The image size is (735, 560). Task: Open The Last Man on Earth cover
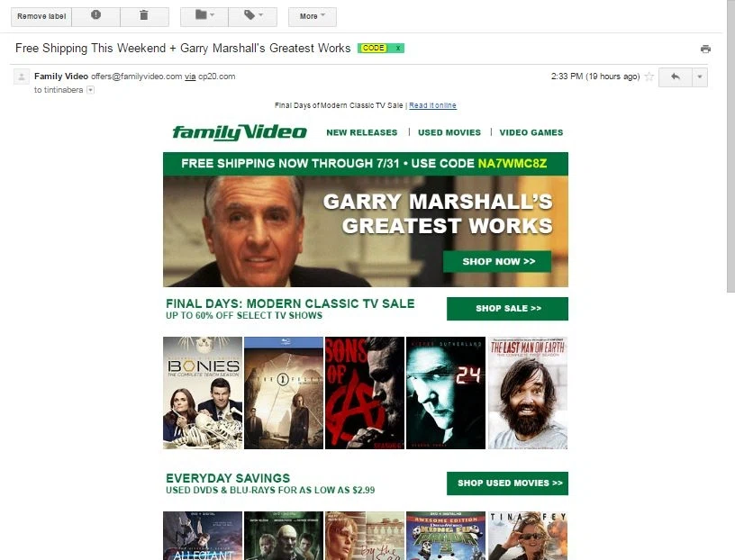tap(527, 393)
